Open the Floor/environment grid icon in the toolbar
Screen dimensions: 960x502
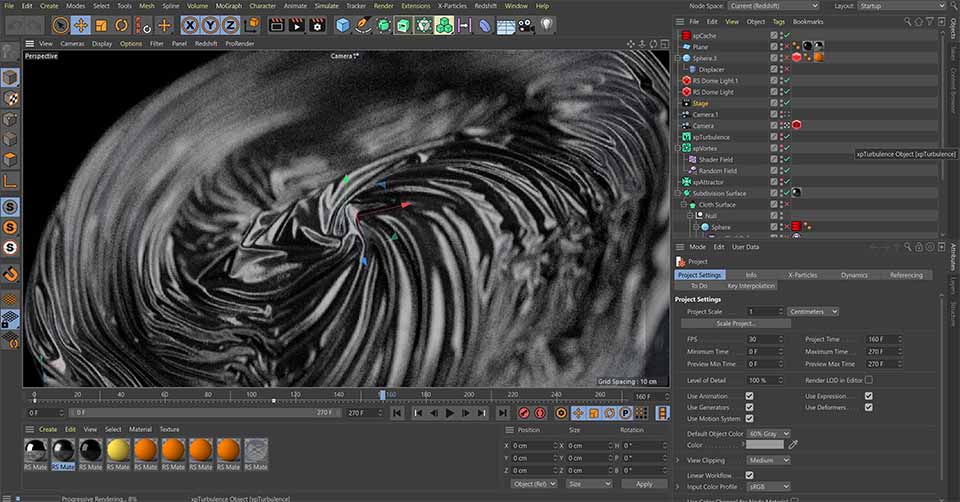point(506,25)
